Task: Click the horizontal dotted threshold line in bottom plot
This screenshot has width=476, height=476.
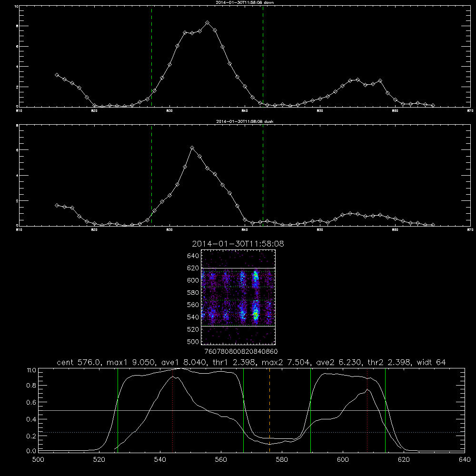Action: (x=251, y=432)
